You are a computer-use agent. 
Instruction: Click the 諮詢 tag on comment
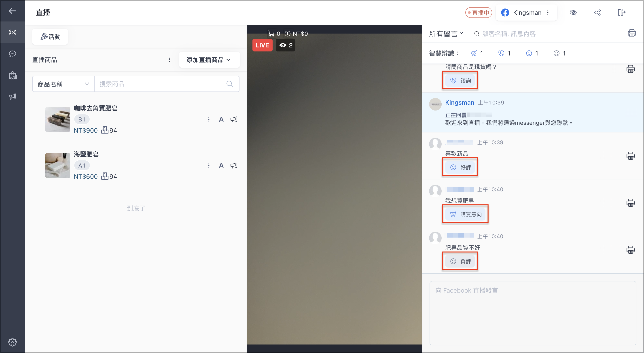pyautogui.click(x=460, y=81)
